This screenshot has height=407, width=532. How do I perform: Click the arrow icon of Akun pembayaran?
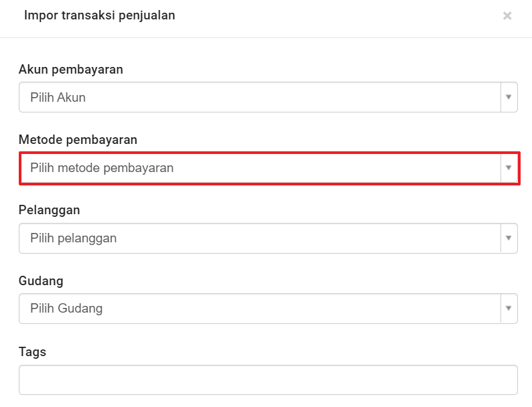point(509,97)
